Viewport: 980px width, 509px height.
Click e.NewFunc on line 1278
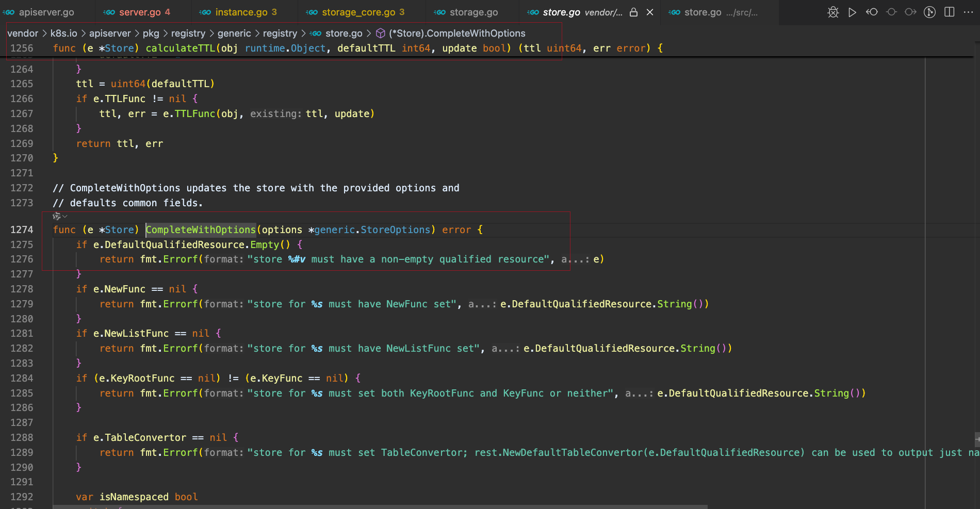119,289
